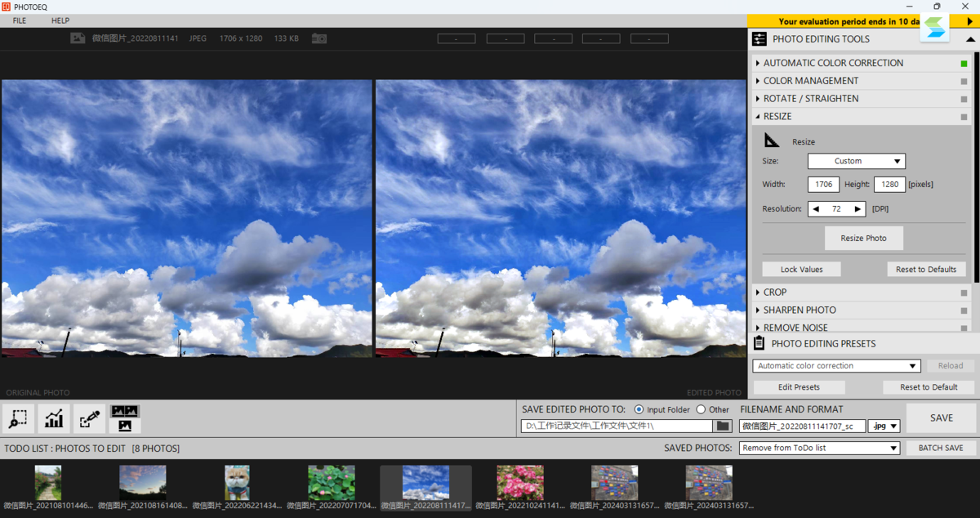
Task: Select the zoom selection tool icon
Action: [19, 419]
